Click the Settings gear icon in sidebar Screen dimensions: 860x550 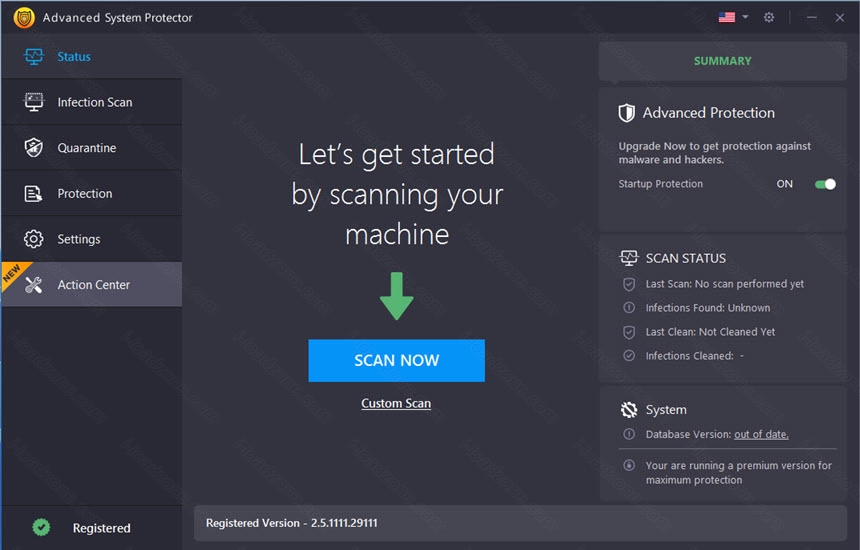point(33,239)
